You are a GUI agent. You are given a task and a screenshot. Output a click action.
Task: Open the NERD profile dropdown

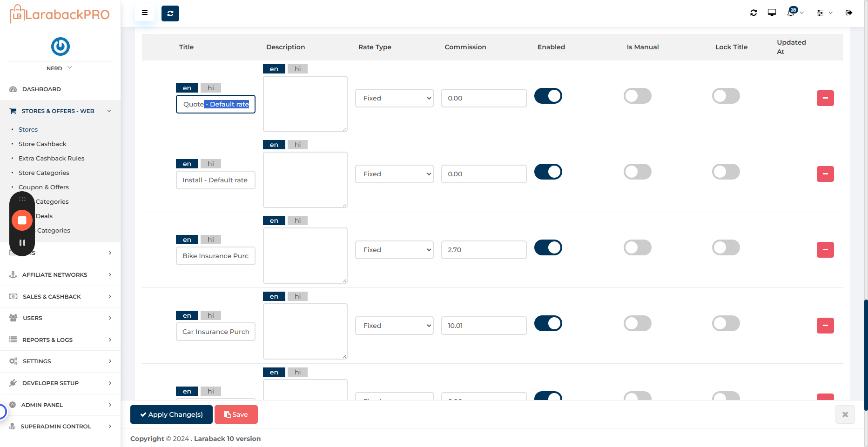point(60,68)
